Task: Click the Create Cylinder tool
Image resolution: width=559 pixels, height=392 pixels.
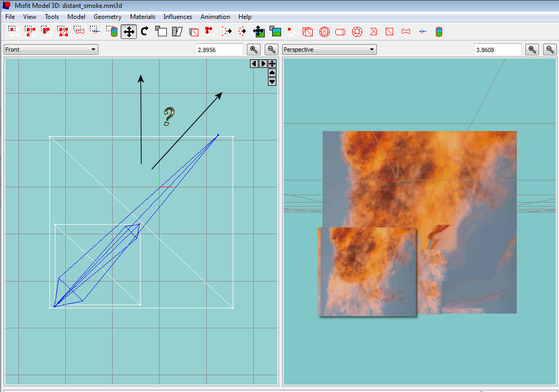Action: click(x=341, y=32)
